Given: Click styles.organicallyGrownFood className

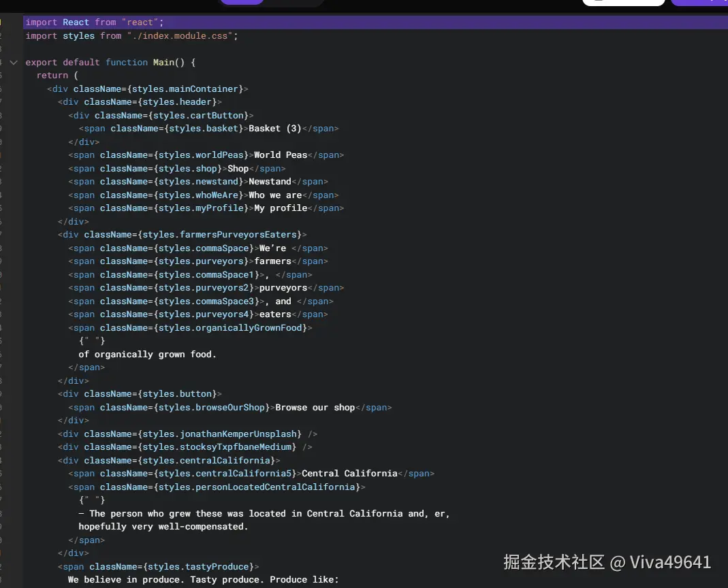Looking at the screenshot, I should (230, 327).
